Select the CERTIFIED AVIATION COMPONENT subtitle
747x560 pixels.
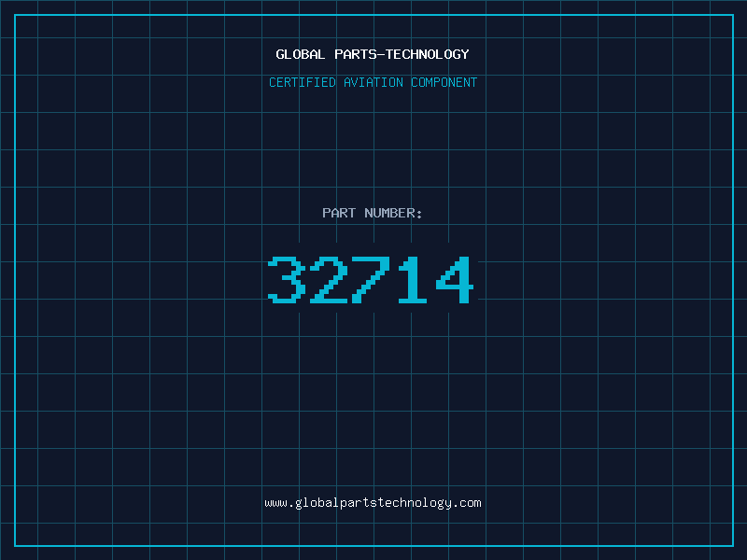(373, 82)
